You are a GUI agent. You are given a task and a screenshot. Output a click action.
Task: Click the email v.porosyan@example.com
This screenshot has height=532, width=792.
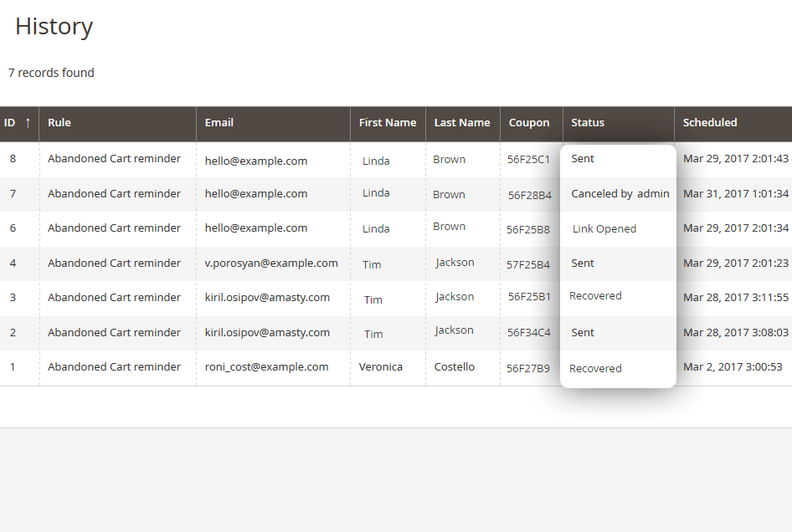[271, 263]
